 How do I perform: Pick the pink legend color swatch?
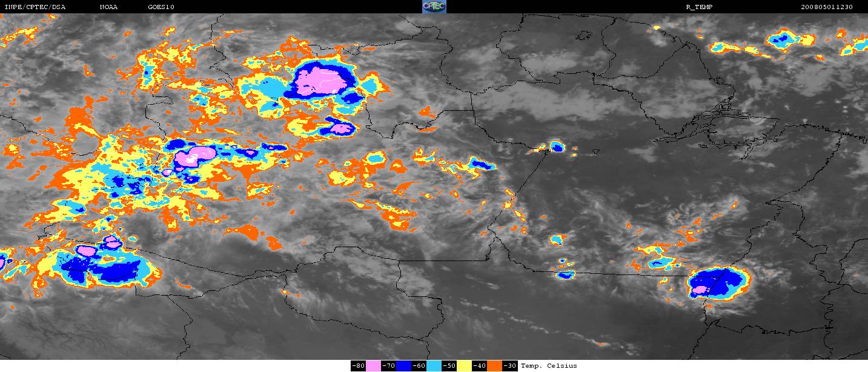373,366
